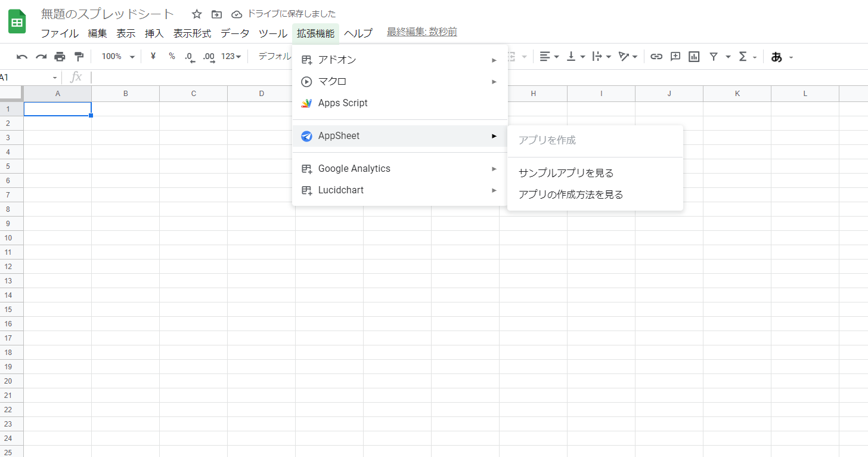Select サンプルアプリを見る in AppSheet submenu
The width and height of the screenshot is (868, 457).
coord(566,173)
